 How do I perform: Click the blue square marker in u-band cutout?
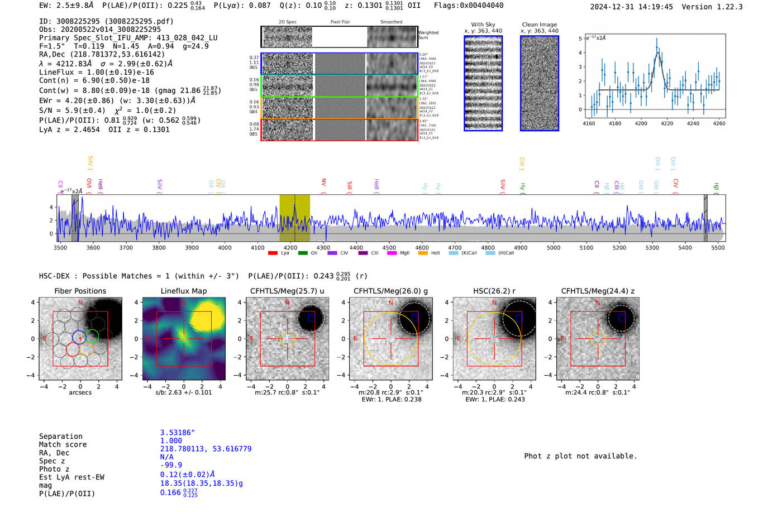(x=312, y=317)
